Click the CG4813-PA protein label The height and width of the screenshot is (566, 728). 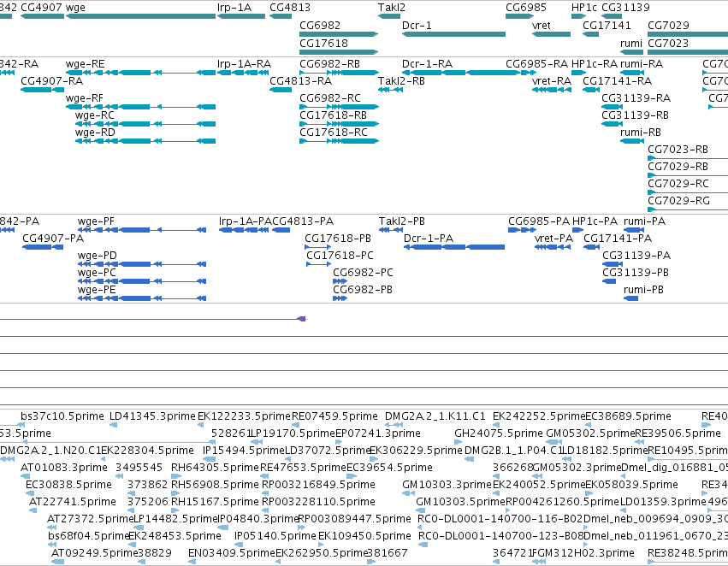pos(303,221)
